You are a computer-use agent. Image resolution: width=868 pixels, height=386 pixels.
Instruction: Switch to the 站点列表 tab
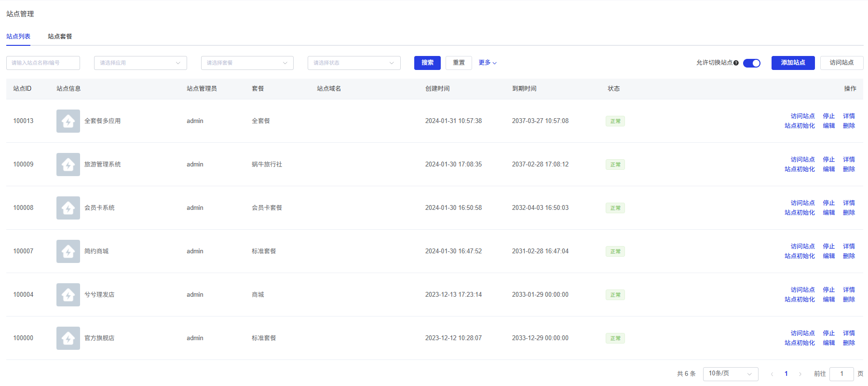point(18,37)
